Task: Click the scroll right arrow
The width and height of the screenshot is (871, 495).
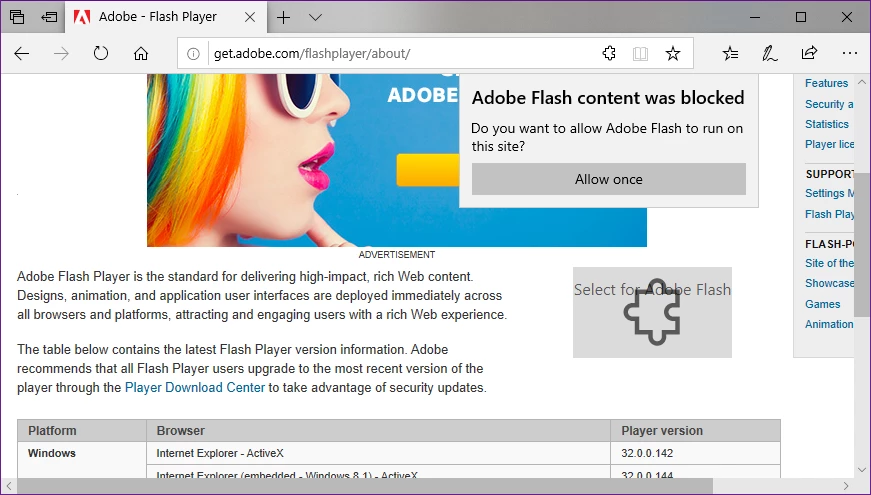Action: click(846, 486)
